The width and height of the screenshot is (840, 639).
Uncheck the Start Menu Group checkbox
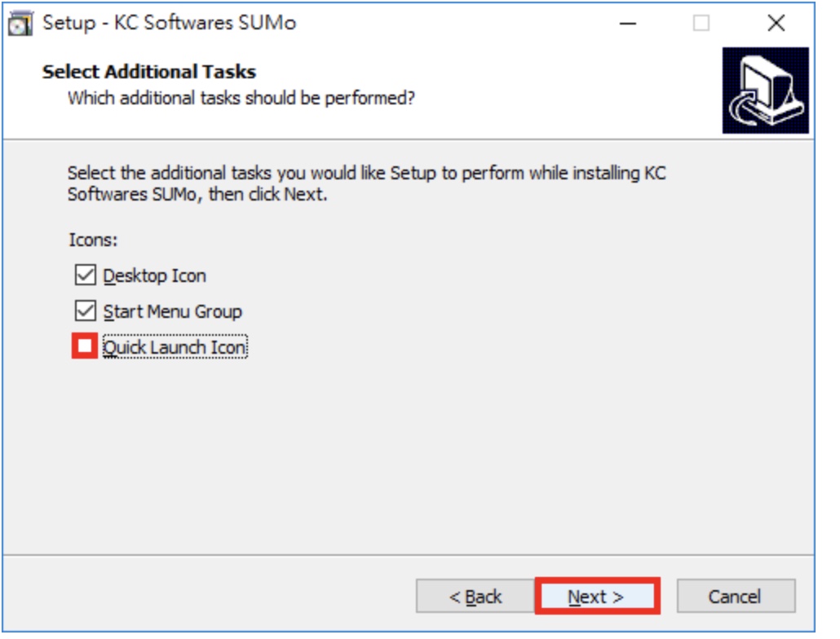pos(85,311)
